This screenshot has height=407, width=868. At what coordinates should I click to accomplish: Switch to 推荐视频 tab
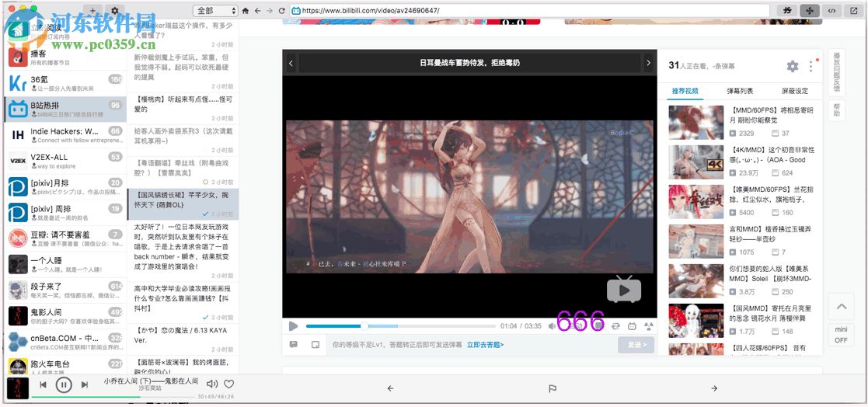pos(685,91)
